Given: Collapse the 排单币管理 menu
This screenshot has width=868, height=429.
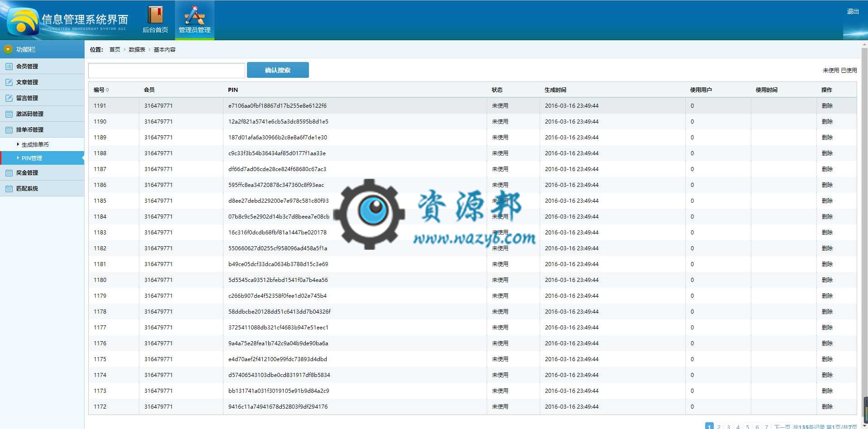Looking at the screenshot, I should (42, 129).
